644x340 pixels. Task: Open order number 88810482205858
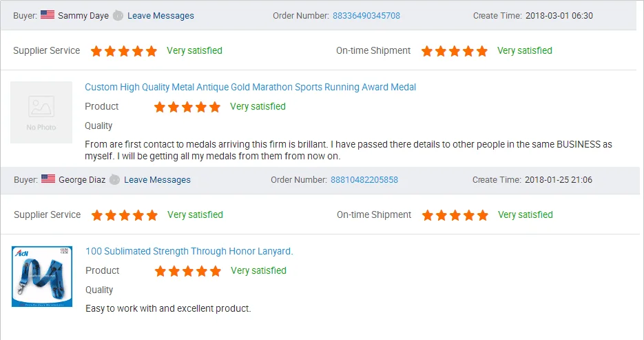(364, 179)
